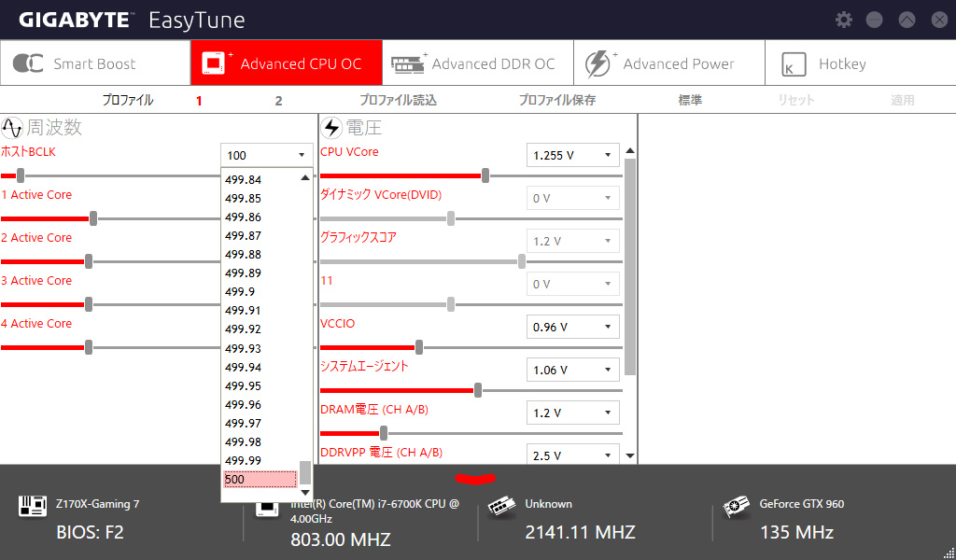The height and width of the screenshot is (560, 956).
Task: Click the voltage panel scrollbar thumb
Action: click(x=630, y=267)
